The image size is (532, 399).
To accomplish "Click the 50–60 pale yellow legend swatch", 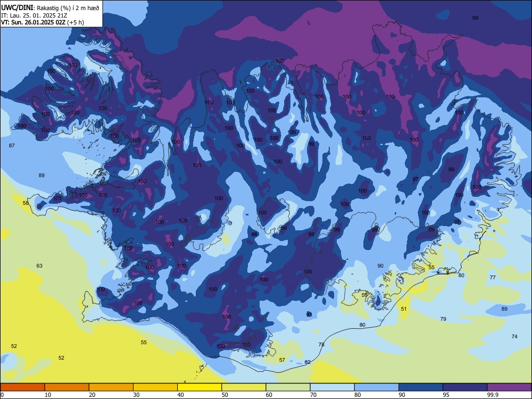I will tap(244, 387).
